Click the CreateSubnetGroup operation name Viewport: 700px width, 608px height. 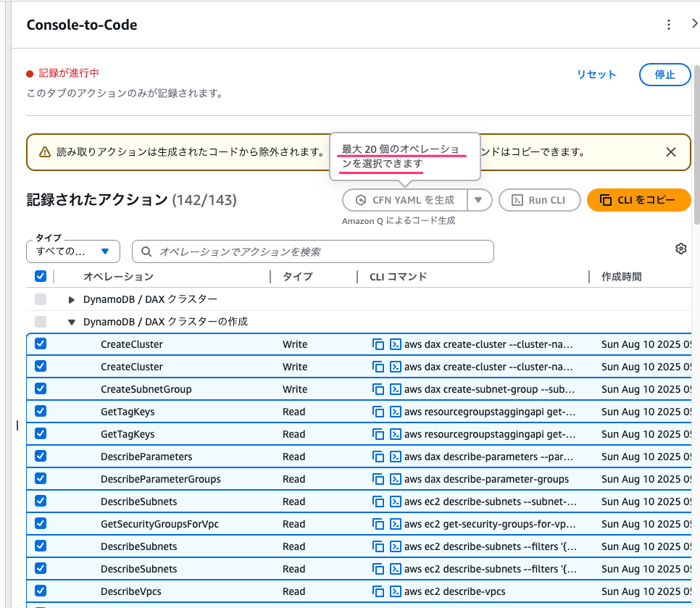[x=146, y=389]
